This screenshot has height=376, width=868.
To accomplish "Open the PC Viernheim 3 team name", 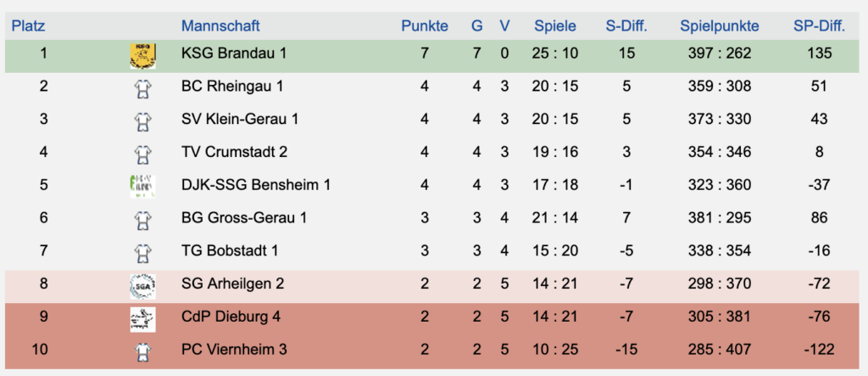I will tap(233, 350).
